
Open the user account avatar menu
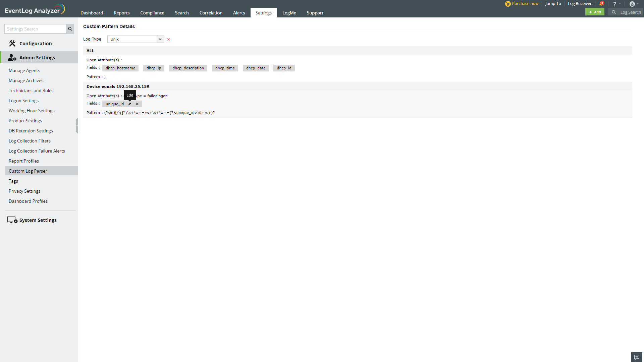tap(632, 4)
